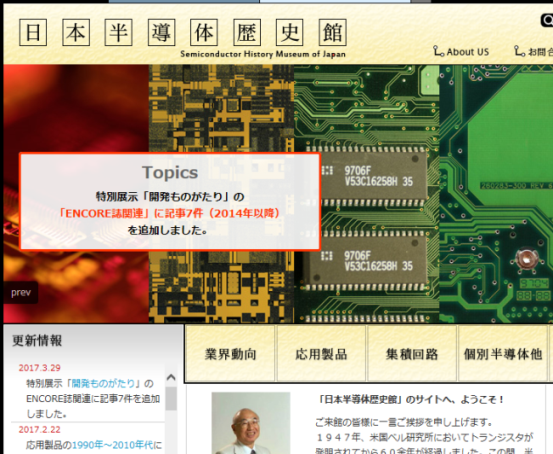Select the 個別半導体他 tab
This screenshot has height=454, width=553.
[503, 354]
